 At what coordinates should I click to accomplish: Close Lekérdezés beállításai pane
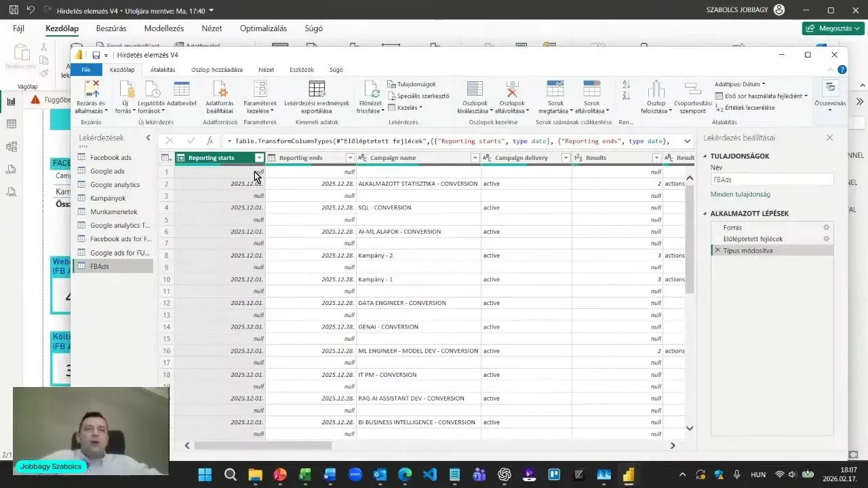pyautogui.click(x=829, y=138)
